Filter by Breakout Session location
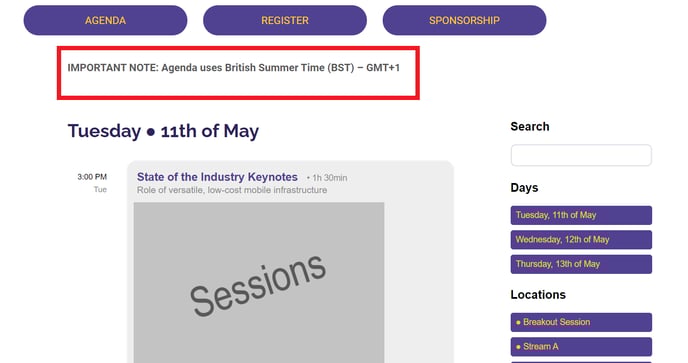 [x=581, y=322]
